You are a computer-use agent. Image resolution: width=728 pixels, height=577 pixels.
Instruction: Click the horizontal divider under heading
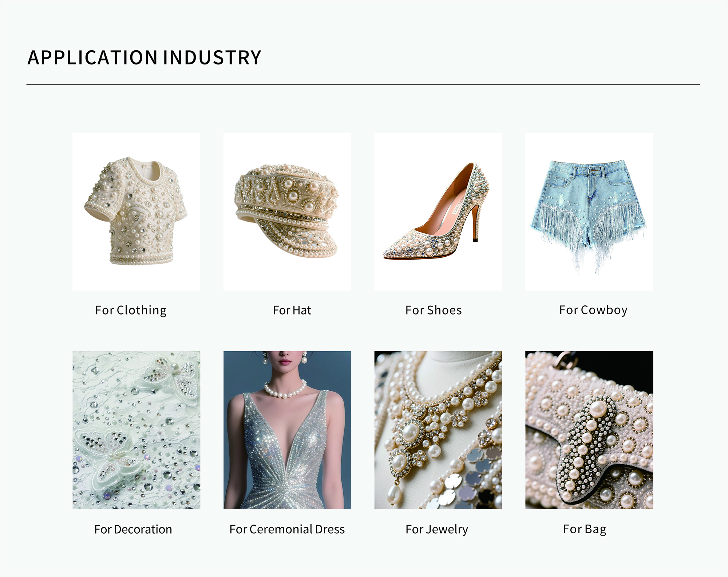pyautogui.click(x=363, y=84)
